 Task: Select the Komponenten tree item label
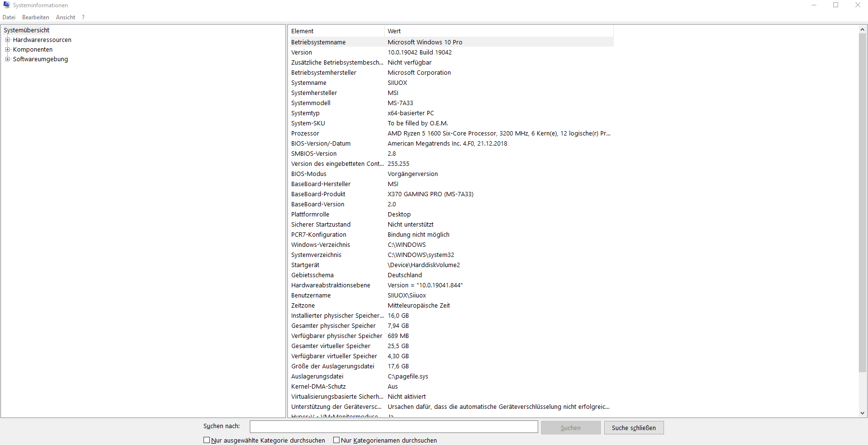pyautogui.click(x=33, y=50)
